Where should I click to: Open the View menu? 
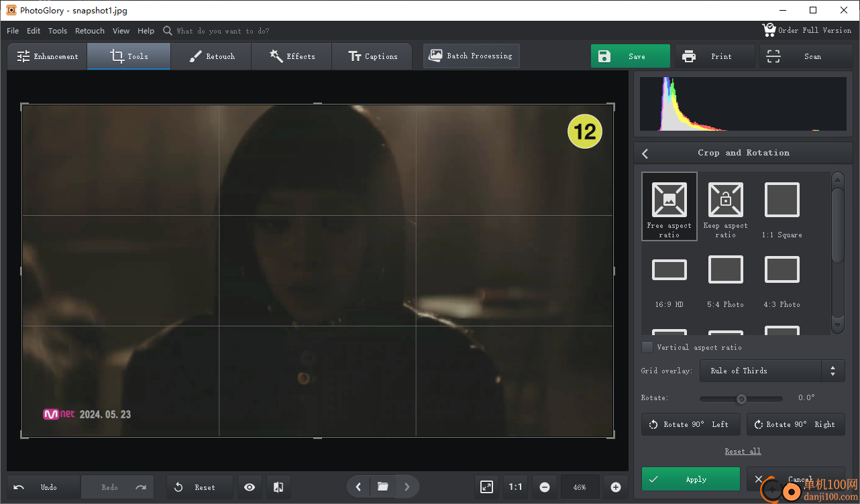(x=121, y=31)
